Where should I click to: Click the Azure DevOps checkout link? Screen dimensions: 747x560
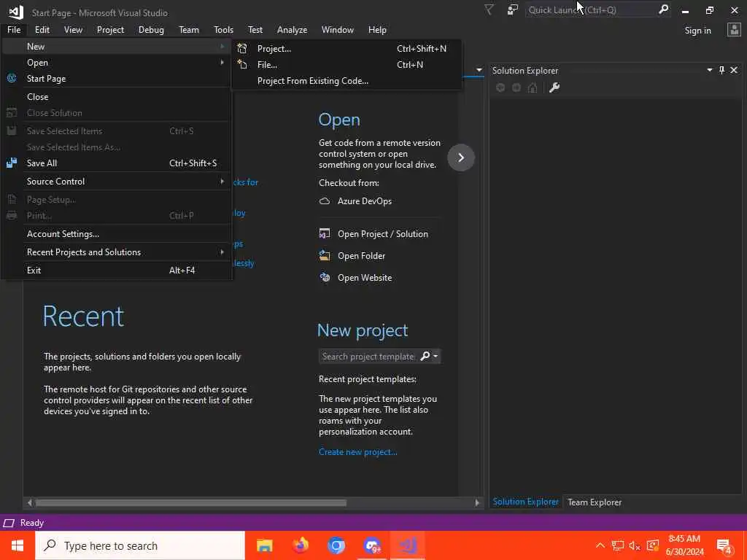[365, 201]
